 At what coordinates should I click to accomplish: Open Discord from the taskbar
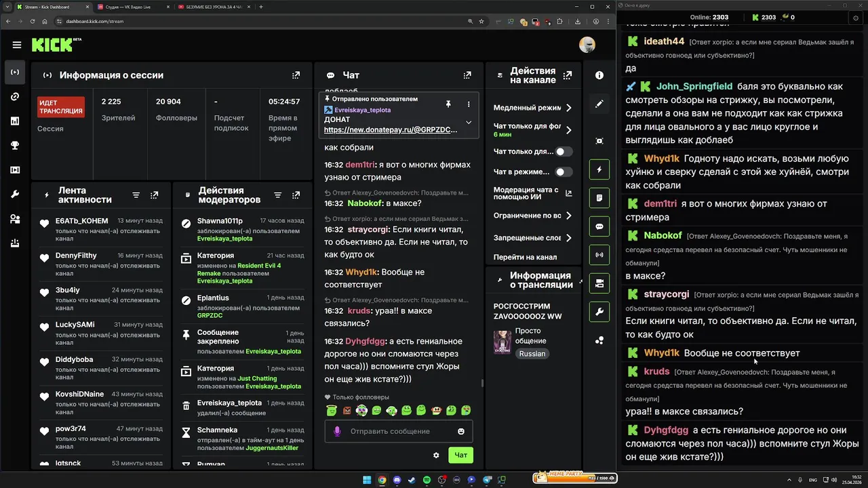[397, 480]
